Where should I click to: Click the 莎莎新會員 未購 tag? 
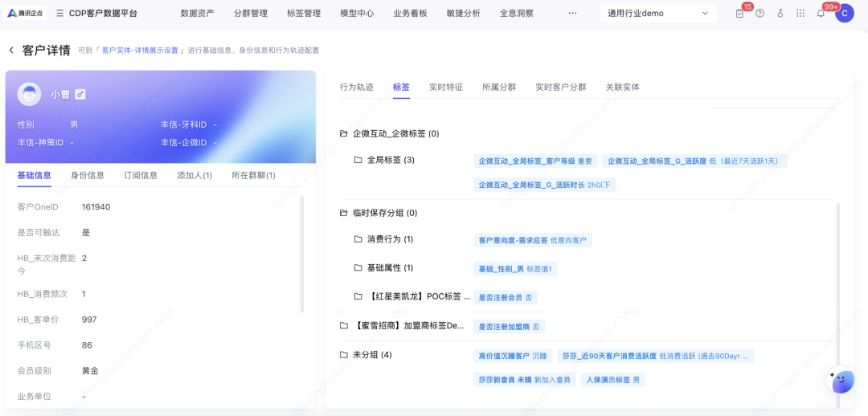[524, 380]
